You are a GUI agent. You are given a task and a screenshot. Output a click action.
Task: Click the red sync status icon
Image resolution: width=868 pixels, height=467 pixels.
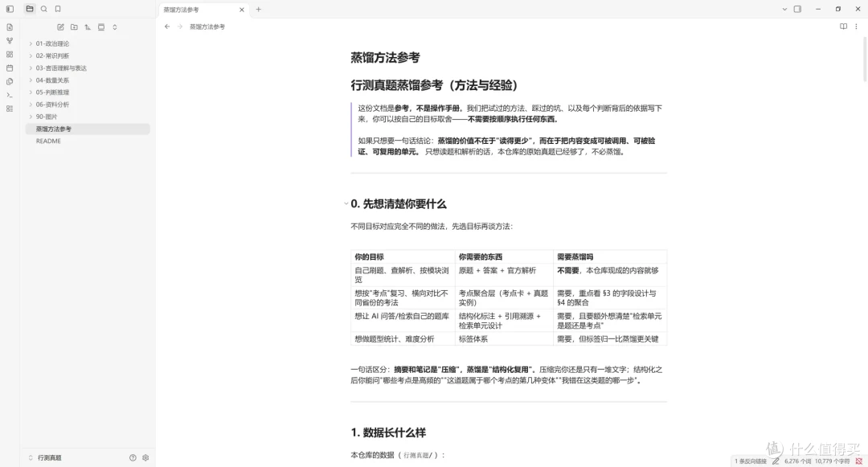[x=858, y=461]
